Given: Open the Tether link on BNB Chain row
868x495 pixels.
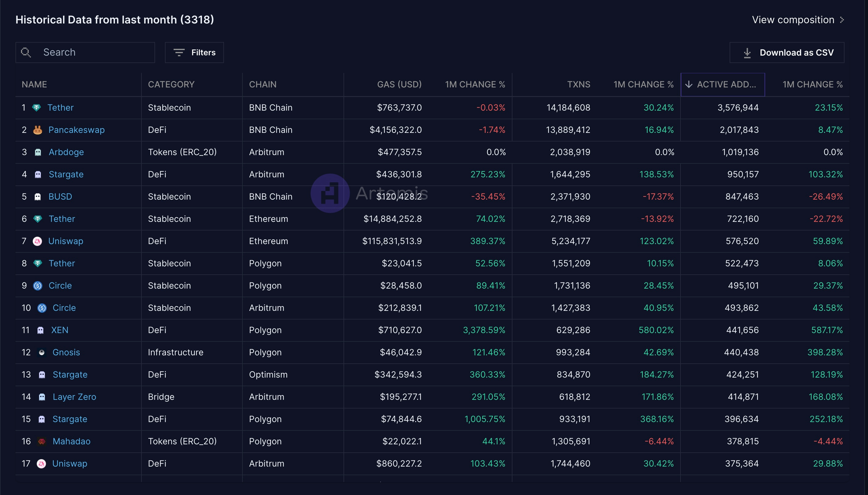Looking at the screenshot, I should pos(61,108).
